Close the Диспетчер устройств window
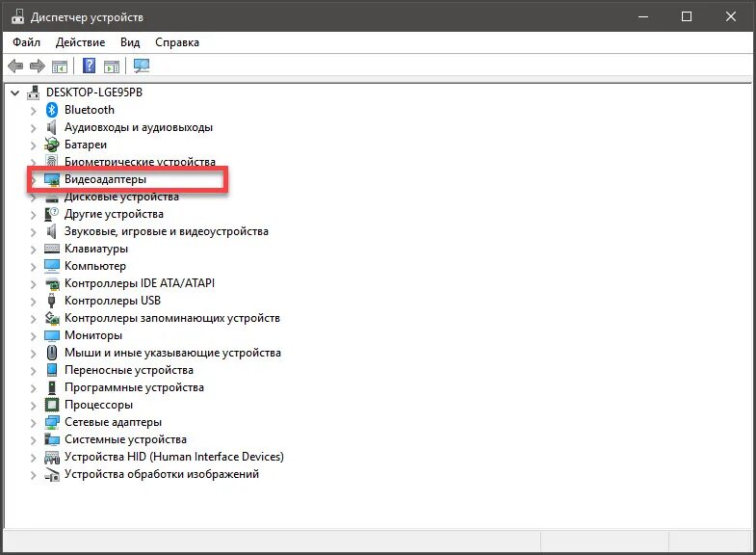Screen dimensions: 756x555 tap(730, 17)
